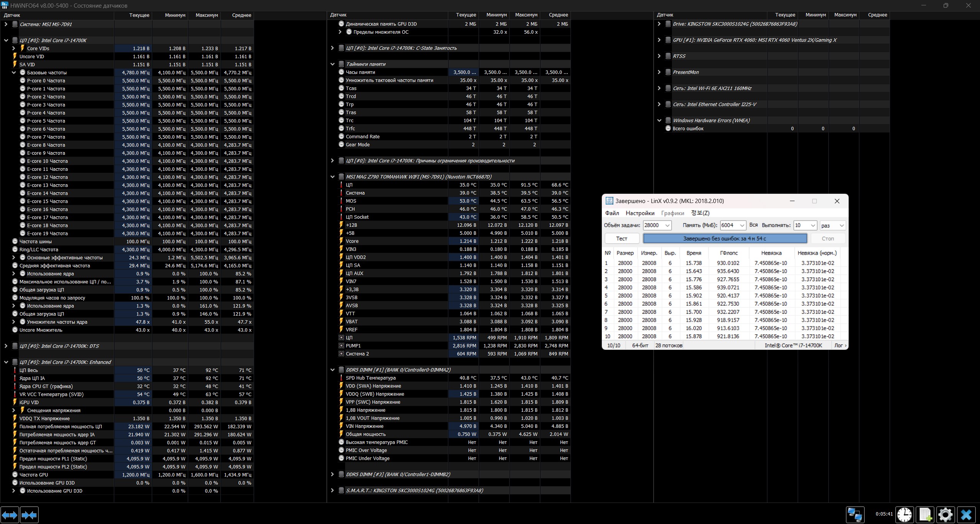Open sensor settings gear icon
This screenshot has width=980, height=524.
[x=945, y=515]
